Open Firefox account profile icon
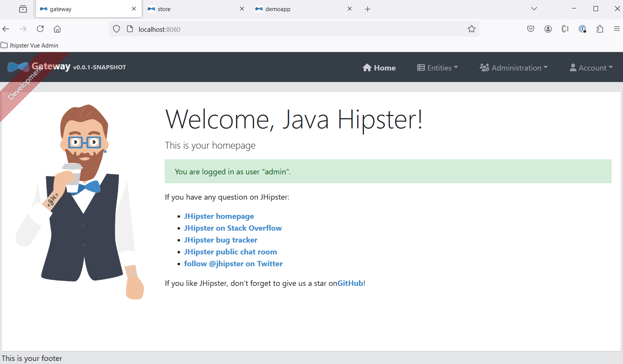Screen dimensions: 623x364 coord(548,29)
